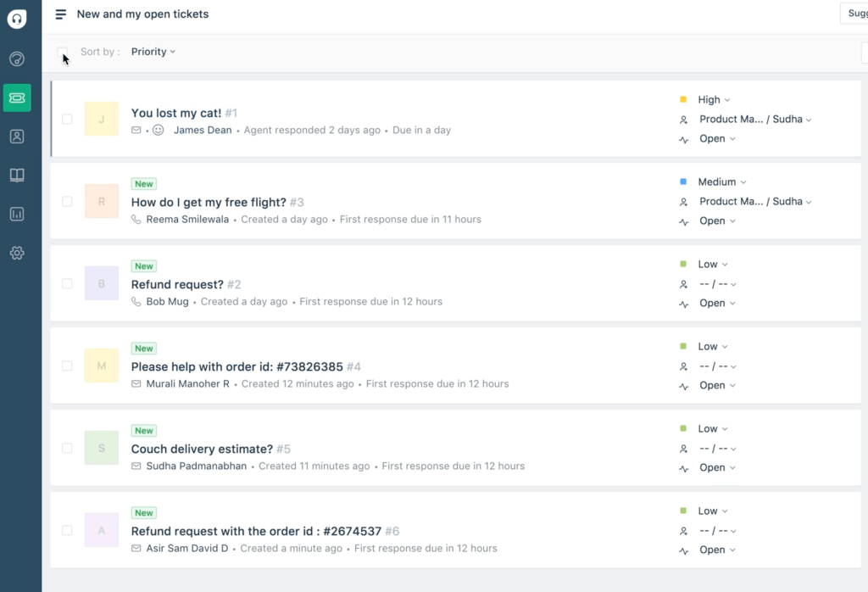Tick the select-all tickets checkbox
This screenshot has width=868, height=592.
coord(62,53)
